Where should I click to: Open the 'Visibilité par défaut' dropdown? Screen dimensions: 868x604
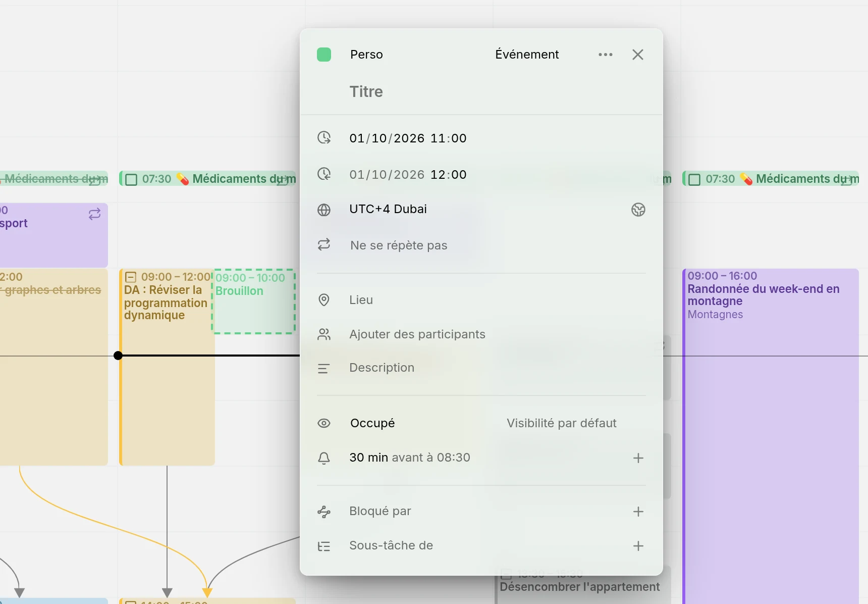tap(562, 423)
